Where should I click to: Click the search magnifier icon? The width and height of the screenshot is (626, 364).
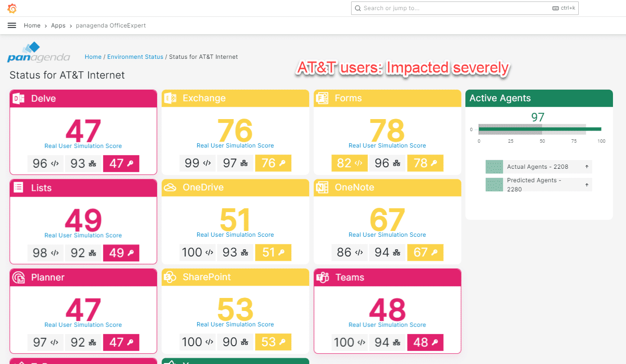[358, 8]
